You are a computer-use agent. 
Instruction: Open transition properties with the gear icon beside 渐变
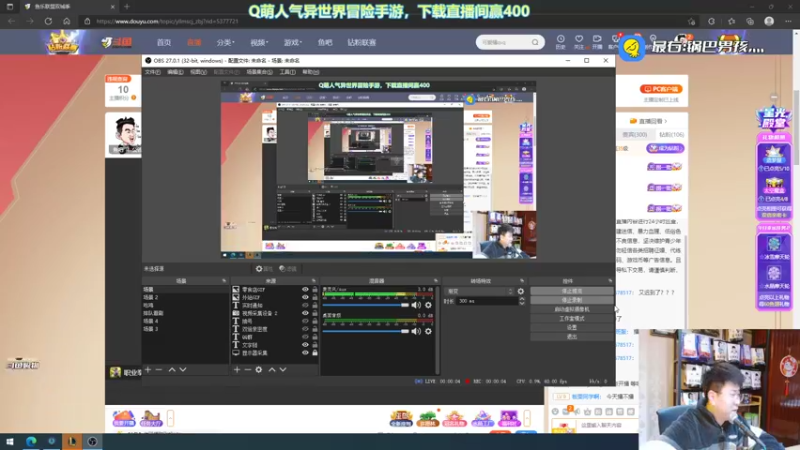tap(520, 291)
